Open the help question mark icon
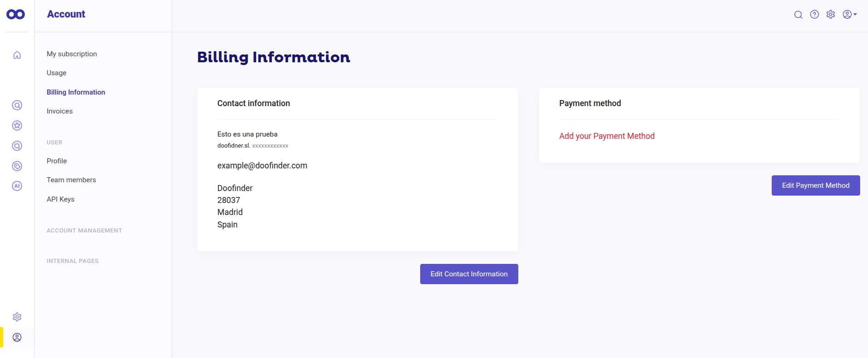Screen dimensions: 868x358 point(815,14)
